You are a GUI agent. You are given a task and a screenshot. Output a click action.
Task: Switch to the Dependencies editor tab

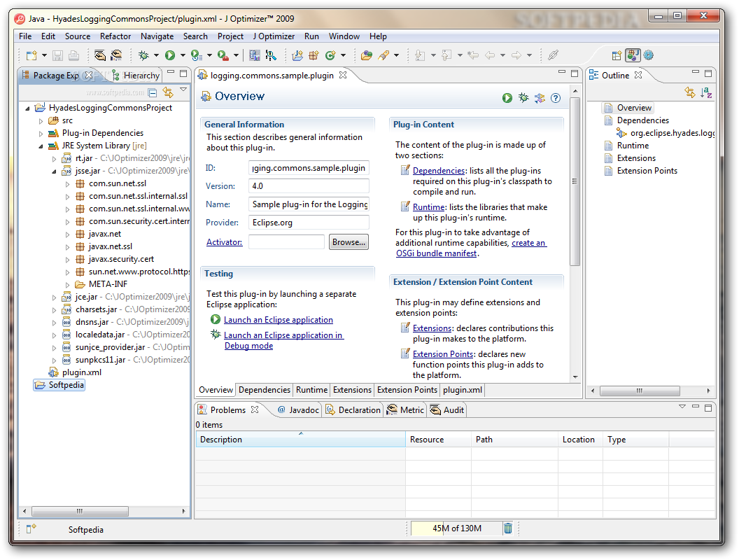click(264, 390)
